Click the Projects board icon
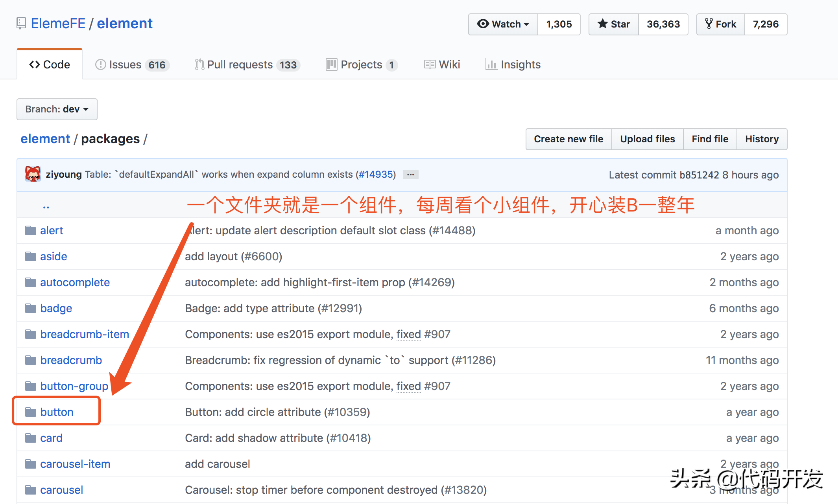The image size is (838, 504). tap(332, 64)
